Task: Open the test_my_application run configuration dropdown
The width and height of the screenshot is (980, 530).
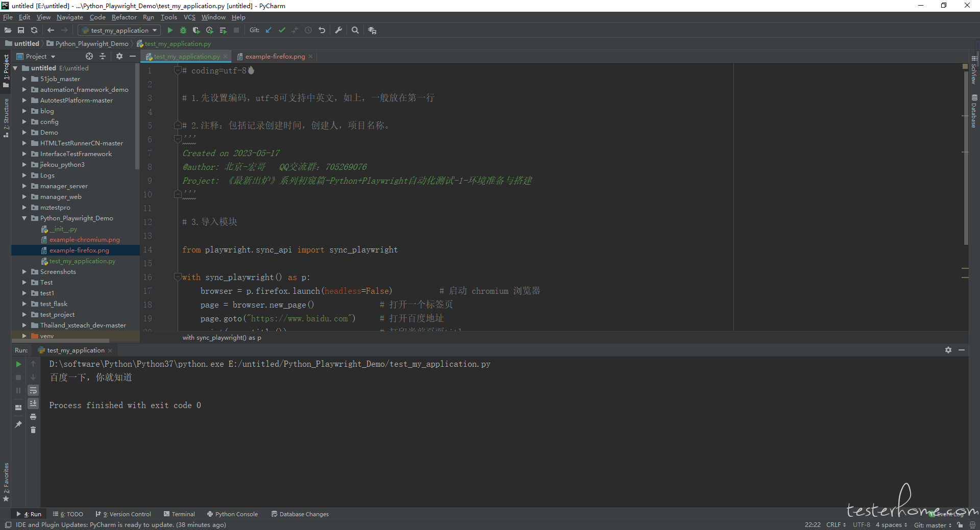Action: (119, 31)
